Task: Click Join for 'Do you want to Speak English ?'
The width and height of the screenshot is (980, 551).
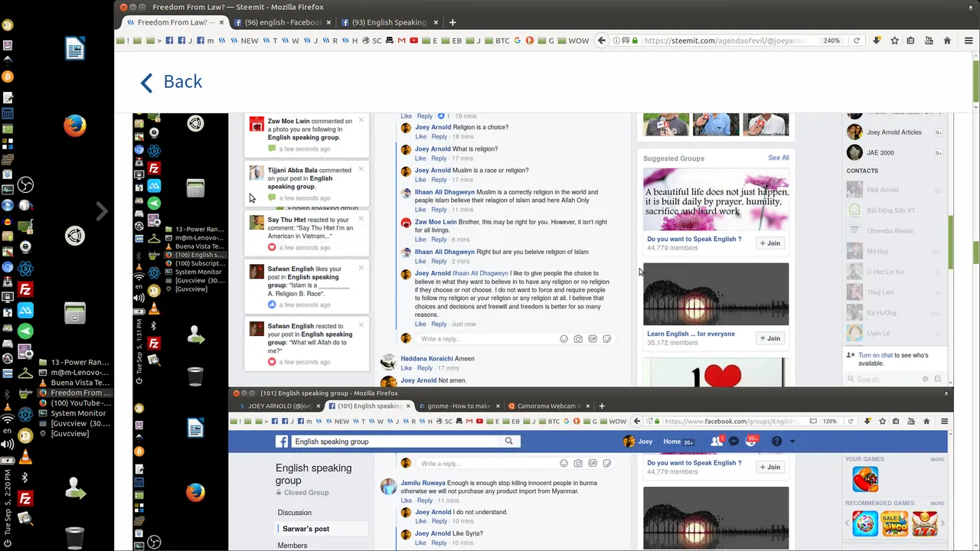Action: point(769,243)
